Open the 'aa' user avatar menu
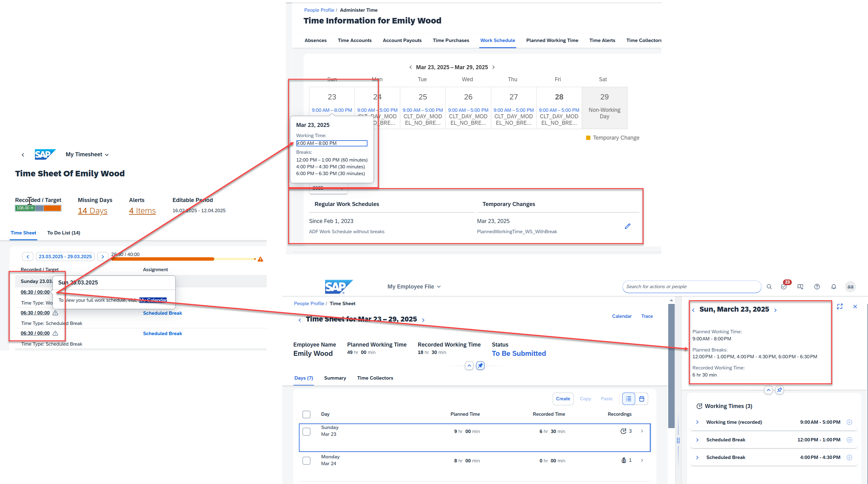 850,287
